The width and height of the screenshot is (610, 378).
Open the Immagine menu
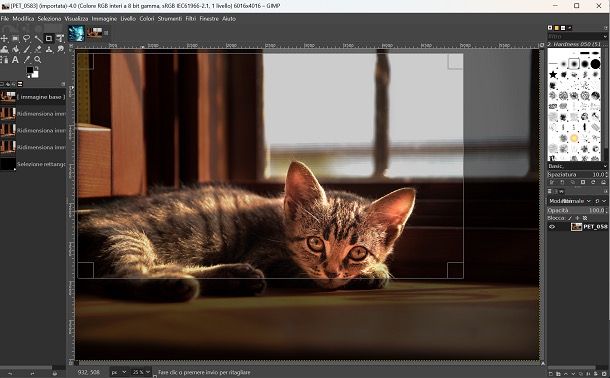click(104, 18)
